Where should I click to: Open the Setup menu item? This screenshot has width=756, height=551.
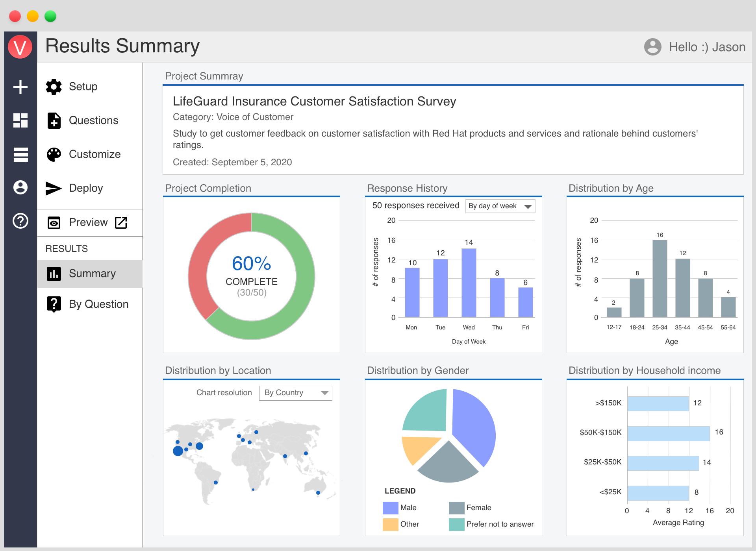(83, 87)
